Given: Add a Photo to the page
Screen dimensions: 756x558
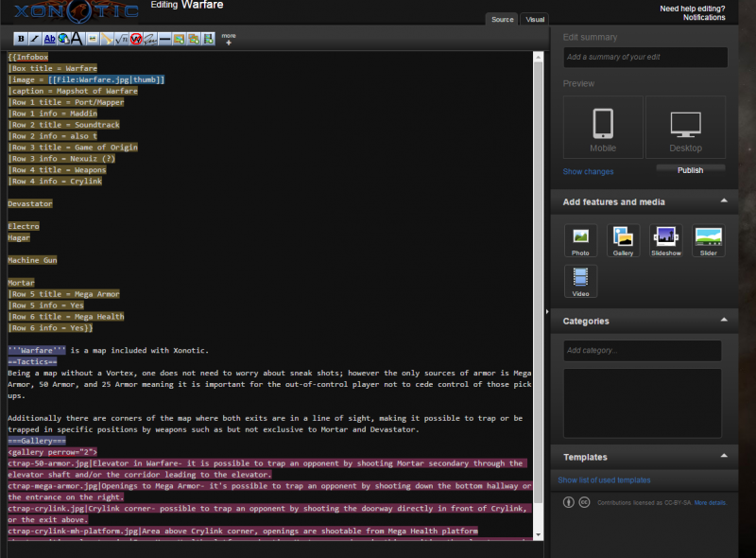Looking at the screenshot, I should [580, 240].
